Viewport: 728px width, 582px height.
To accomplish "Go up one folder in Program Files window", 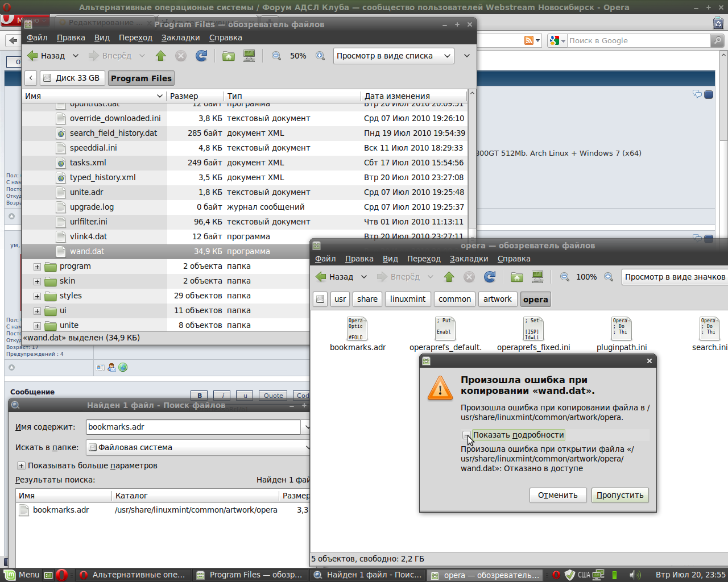I will pyautogui.click(x=161, y=56).
